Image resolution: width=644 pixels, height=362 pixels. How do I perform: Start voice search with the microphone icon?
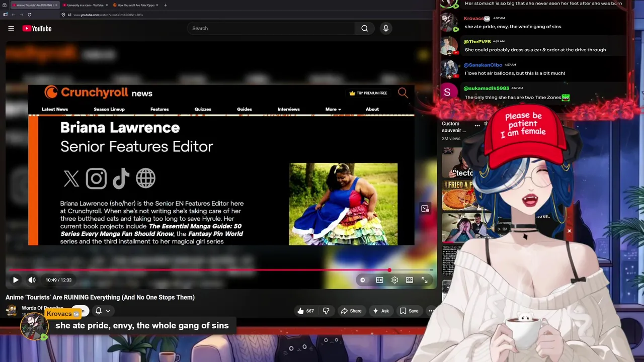pyautogui.click(x=386, y=28)
